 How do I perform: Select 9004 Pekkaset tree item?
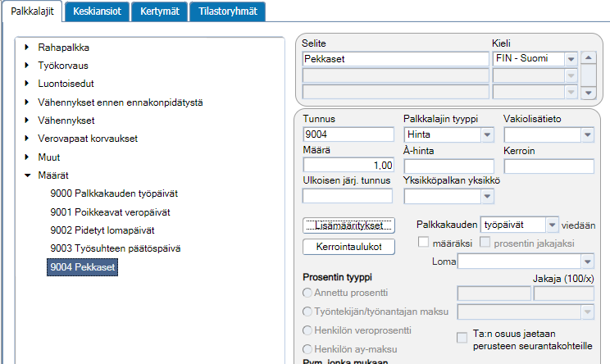[x=83, y=267]
